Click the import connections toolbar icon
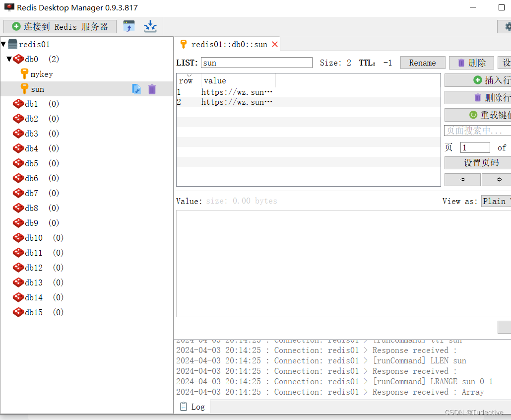The height and width of the screenshot is (420, 511). [x=150, y=26]
